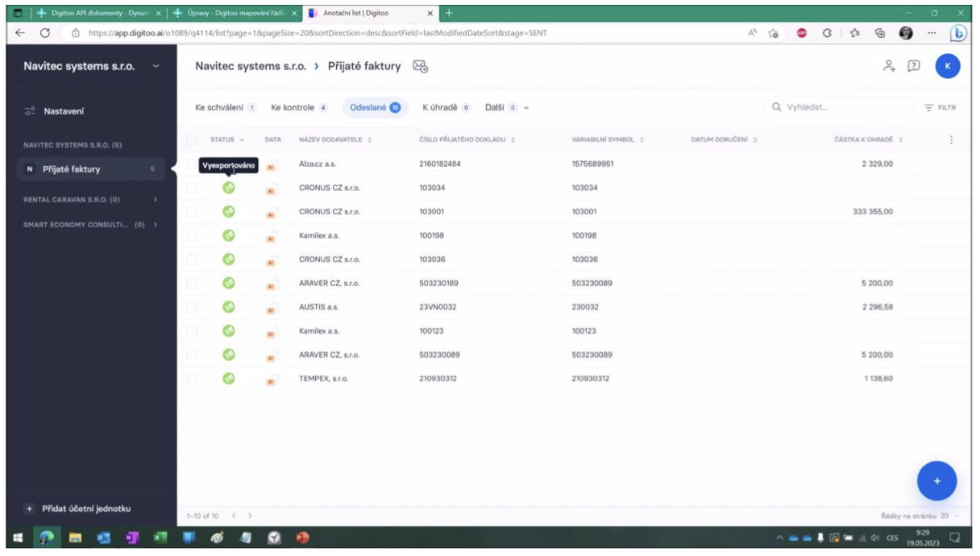Click green status icon for TEMPEX row
The image size is (980, 556).
(229, 378)
